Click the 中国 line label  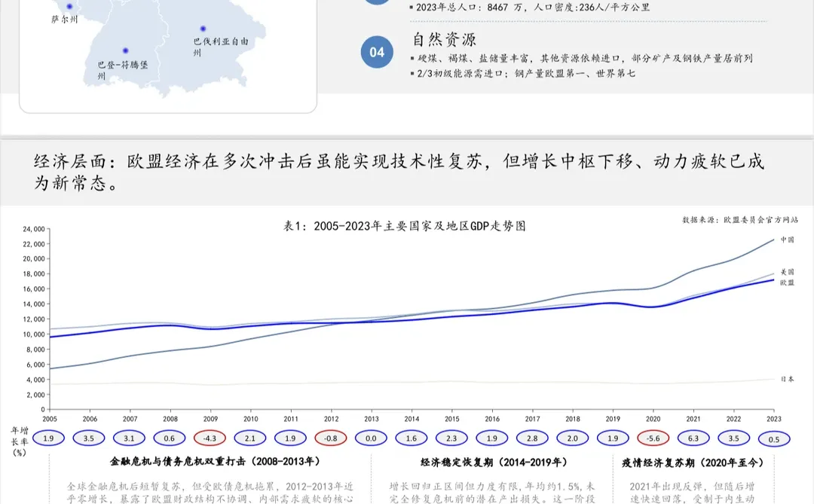click(x=788, y=240)
